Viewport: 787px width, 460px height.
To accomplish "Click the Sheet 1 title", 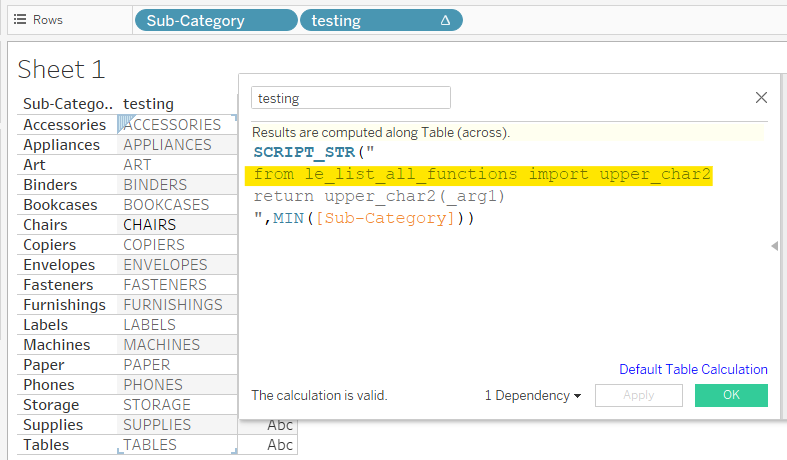I will pos(61,69).
